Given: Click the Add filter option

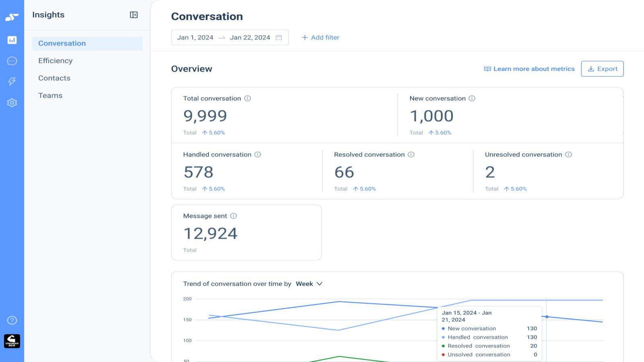Looking at the screenshot, I should [320, 37].
